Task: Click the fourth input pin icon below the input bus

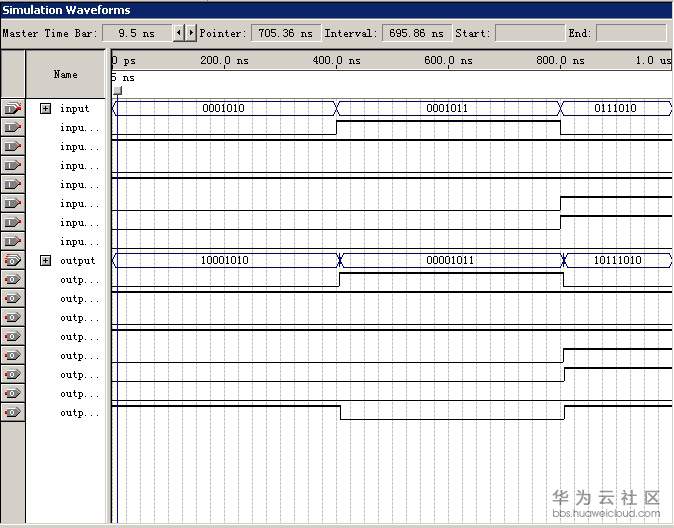Action: (13, 184)
